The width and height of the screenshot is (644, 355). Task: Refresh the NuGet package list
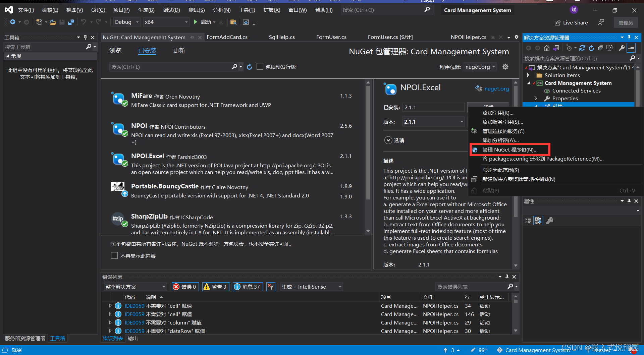tap(249, 67)
